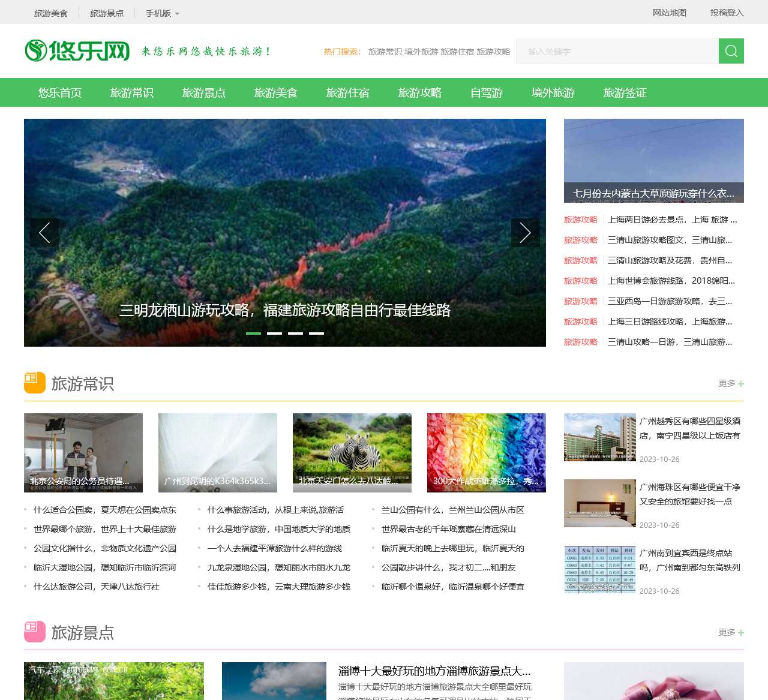
Task: Open the 投稿登入 link
Action: (x=727, y=13)
